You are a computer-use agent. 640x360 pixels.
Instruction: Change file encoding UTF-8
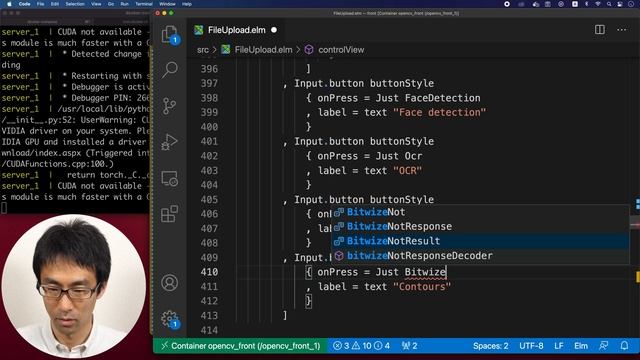tap(531, 346)
